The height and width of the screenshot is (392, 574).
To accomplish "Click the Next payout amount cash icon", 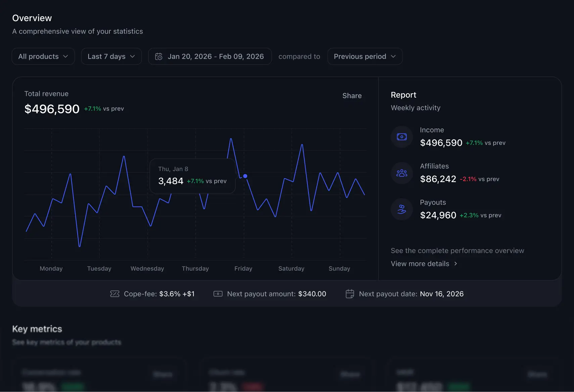I will point(218,294).
